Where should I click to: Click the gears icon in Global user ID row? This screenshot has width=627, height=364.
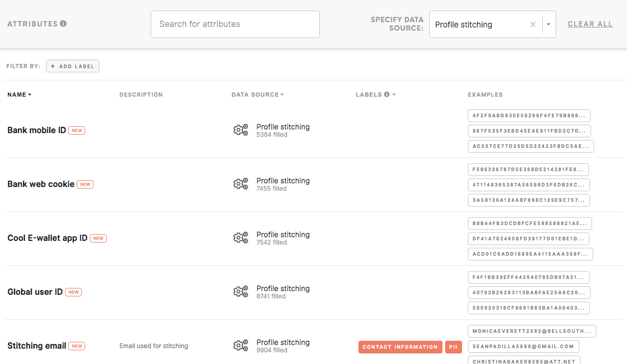(x=241, y=292)
